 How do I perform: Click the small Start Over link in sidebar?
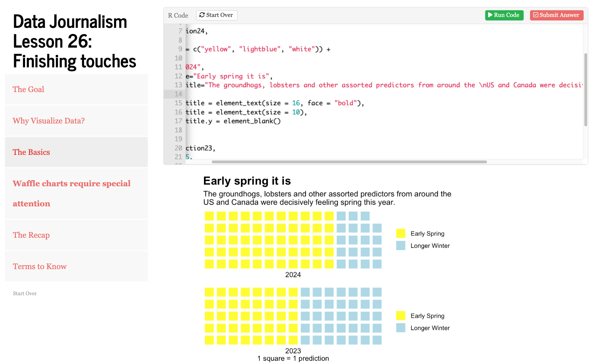tap(25, 293)
